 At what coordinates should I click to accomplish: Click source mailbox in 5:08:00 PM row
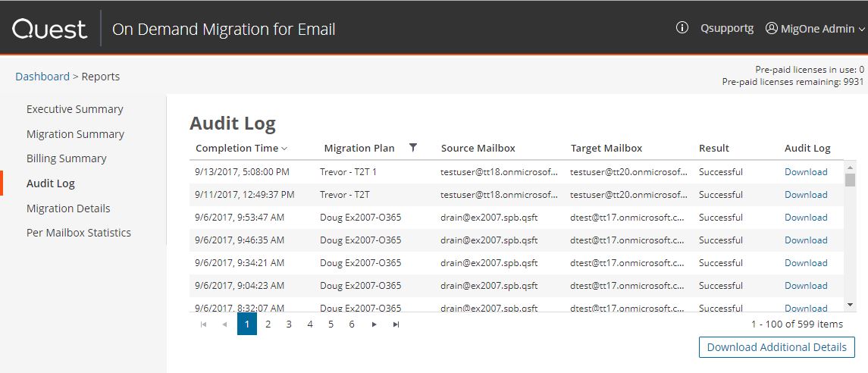[500, 171]
